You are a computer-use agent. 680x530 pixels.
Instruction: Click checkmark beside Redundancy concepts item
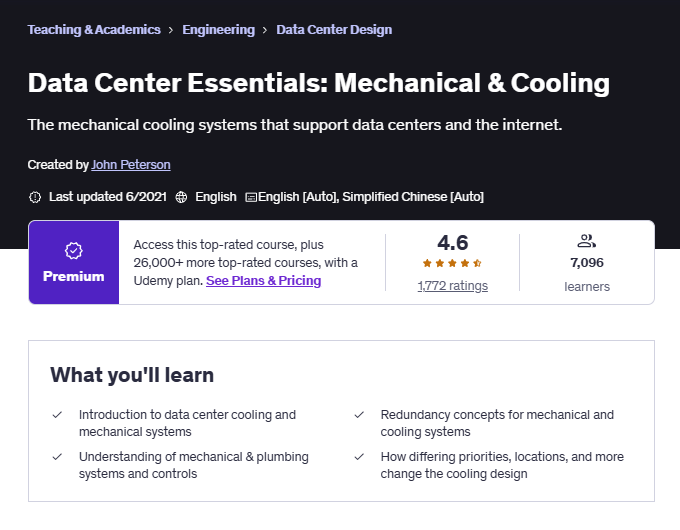358,414
